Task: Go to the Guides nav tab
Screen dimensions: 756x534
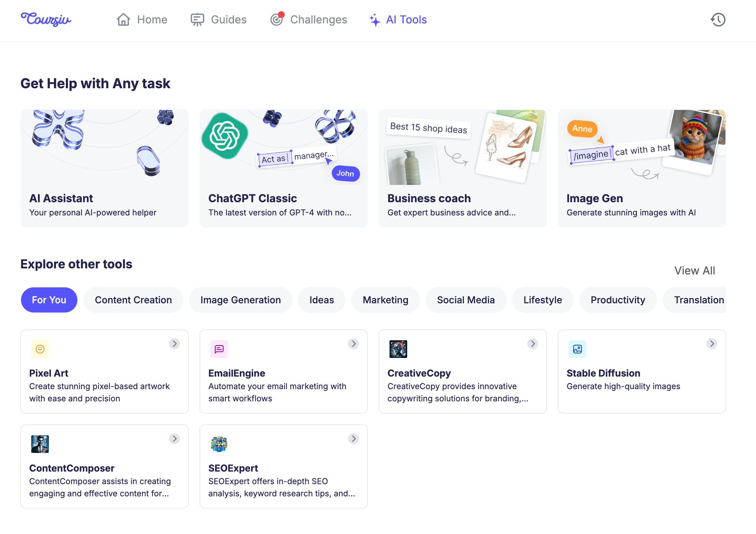Action: 219,20
